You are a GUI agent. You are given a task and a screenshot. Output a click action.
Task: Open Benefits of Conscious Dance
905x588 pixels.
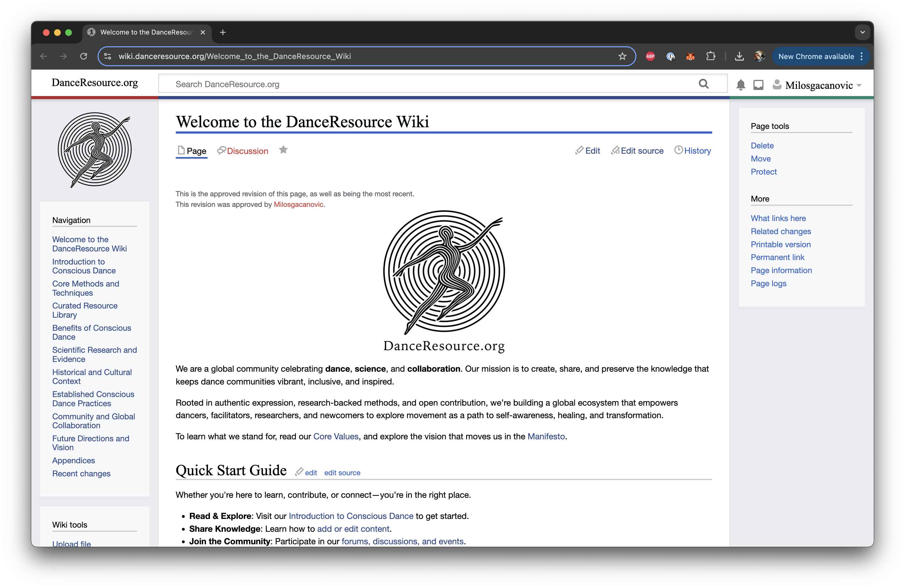click(92, 332)
